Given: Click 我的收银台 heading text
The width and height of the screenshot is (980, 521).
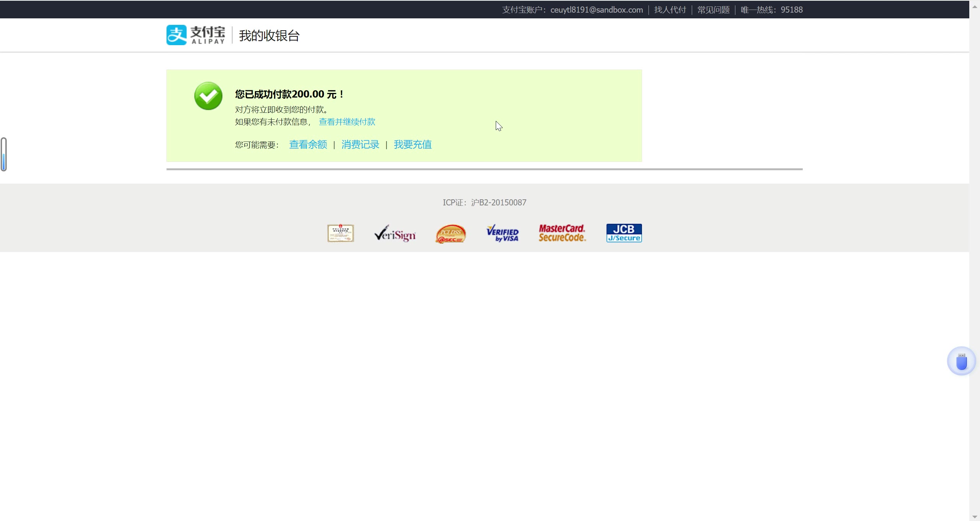Looking at the screenshot, I should coord(269,36).
